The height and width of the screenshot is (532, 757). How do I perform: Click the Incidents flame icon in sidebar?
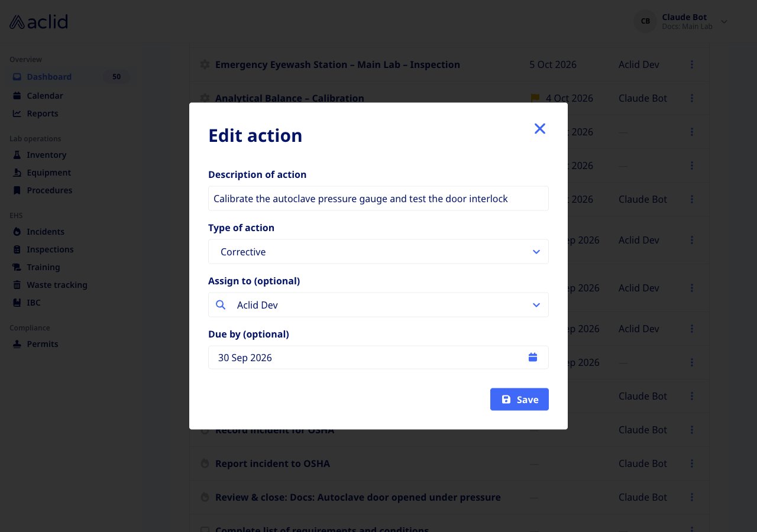(17, 232)
